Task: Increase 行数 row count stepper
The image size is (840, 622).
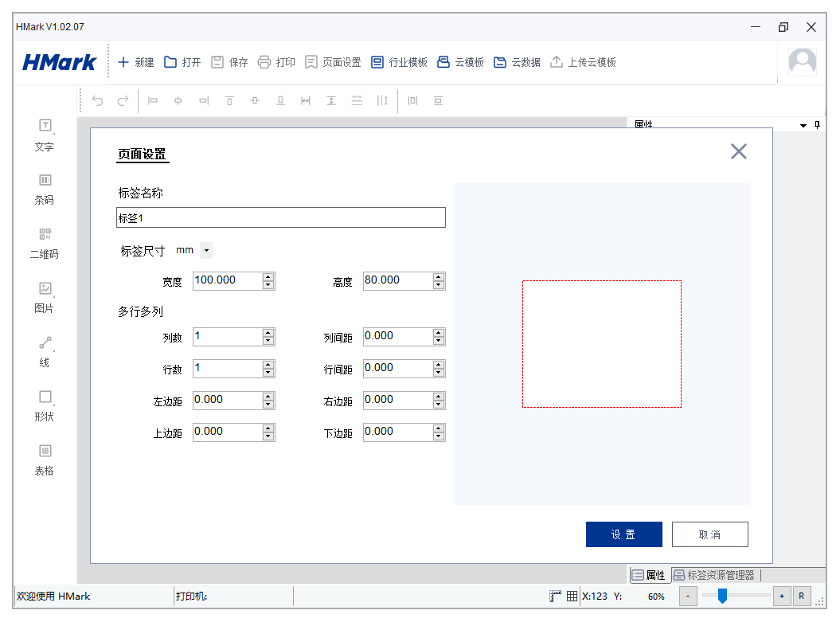Action: click(268, 364)
